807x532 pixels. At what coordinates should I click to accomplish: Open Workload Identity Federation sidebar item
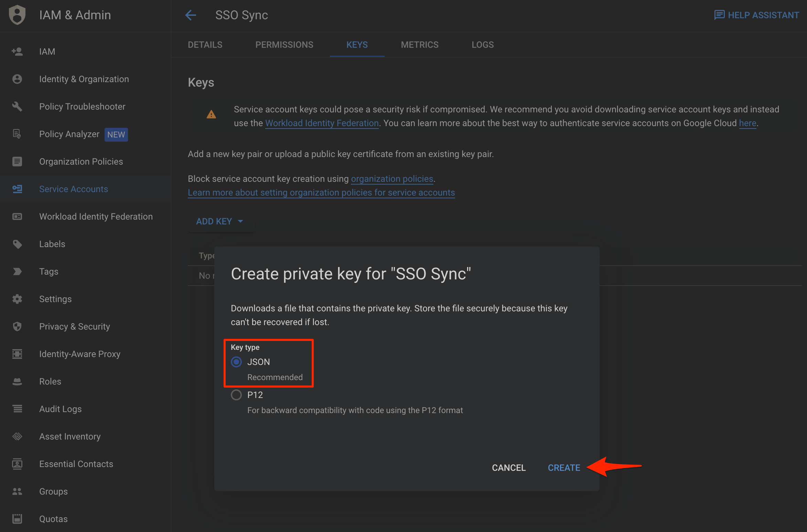85,217
